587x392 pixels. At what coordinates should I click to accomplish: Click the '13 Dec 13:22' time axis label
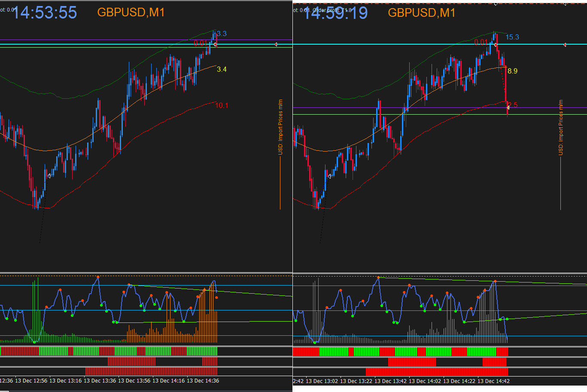click(356, 381)
